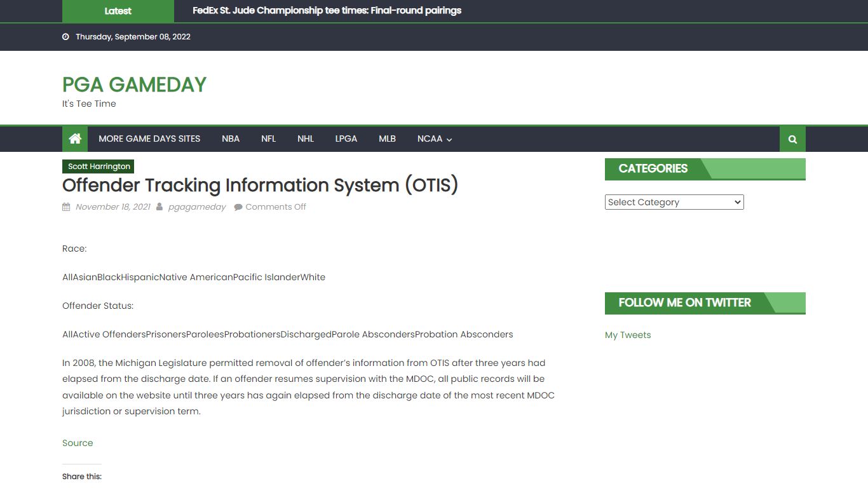Click the Race: label

click(x=74, y=248)
